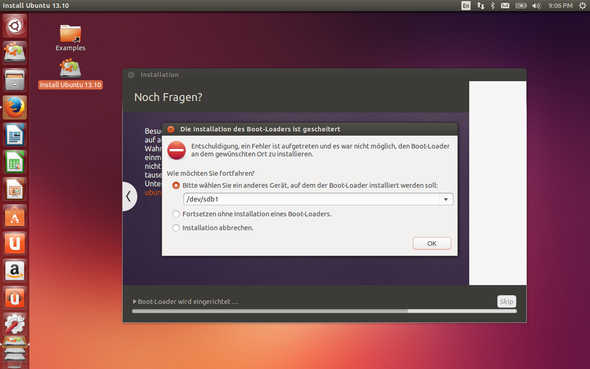Image resolution: width=590 pixels, height=369 pixels.
Task: Launch Firefox web browser
Action: pyautogui.click(x=15, y=107)
